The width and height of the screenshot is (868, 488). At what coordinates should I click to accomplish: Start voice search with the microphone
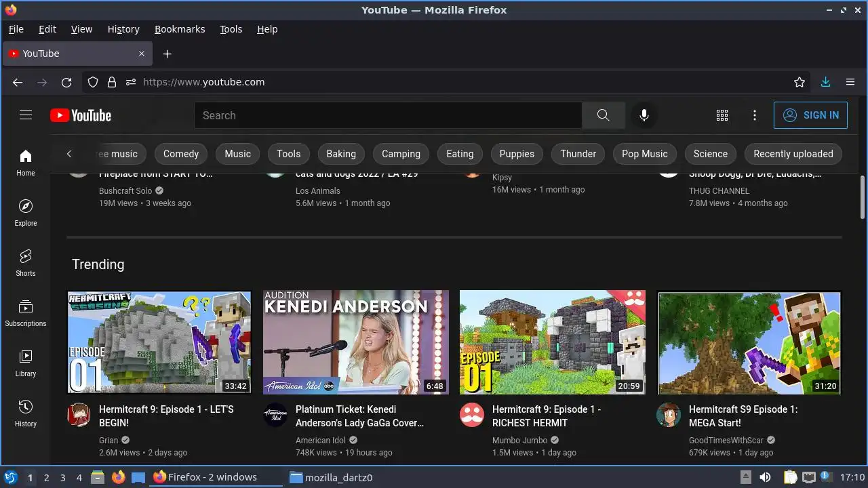point(644,115)
